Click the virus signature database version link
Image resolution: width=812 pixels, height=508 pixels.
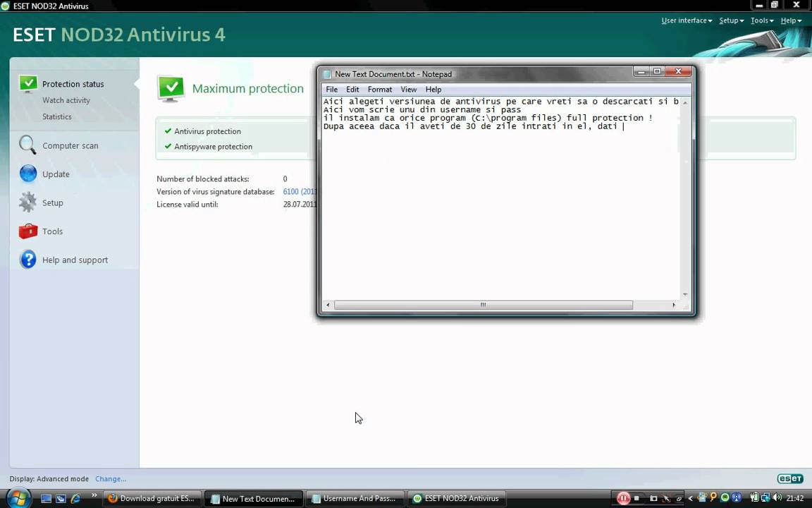[x=300, y=192]
